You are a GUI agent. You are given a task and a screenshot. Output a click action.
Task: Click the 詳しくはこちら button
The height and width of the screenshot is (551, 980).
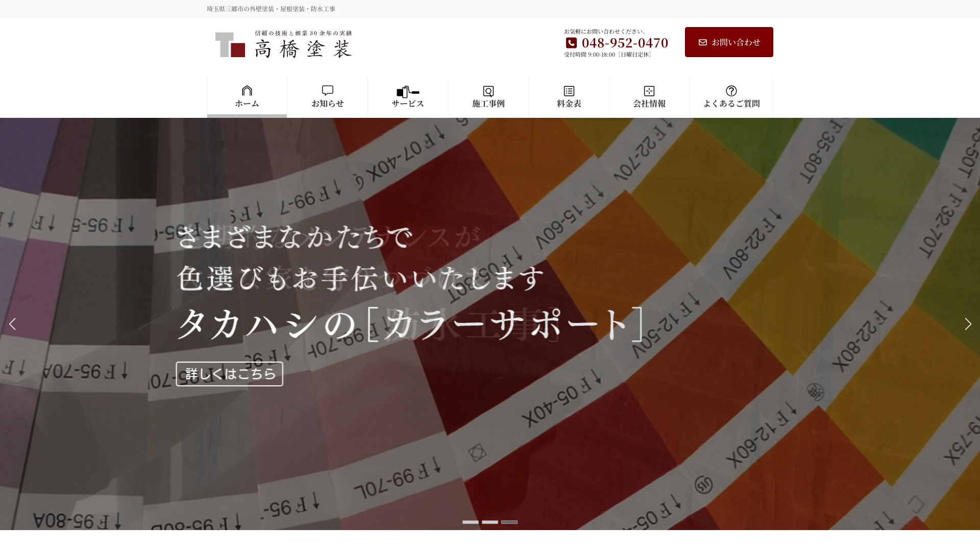(x=230, y=374)
